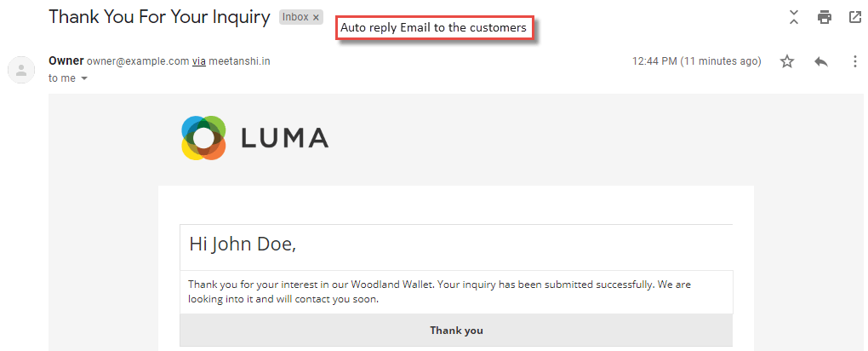Click the Luma logo image
Screen dimensions: 868x351
(203, 138)
